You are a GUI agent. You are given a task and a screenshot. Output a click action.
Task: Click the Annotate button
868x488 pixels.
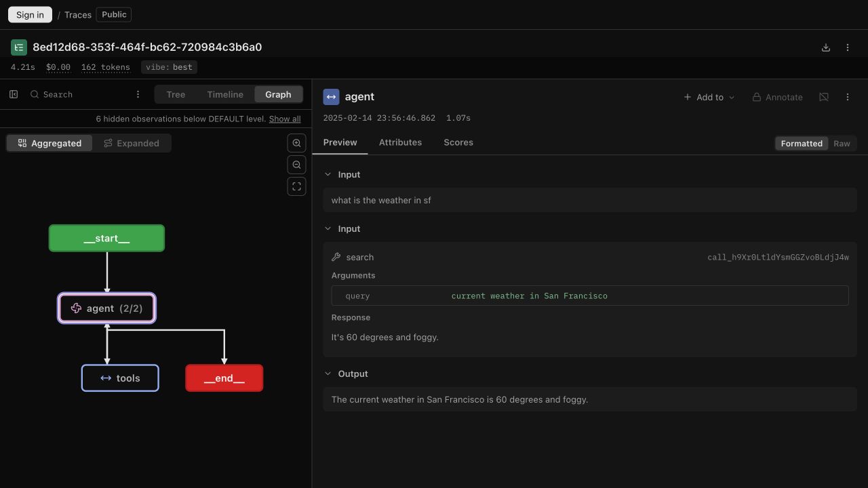pyautogui.click(x=777, y=97)
